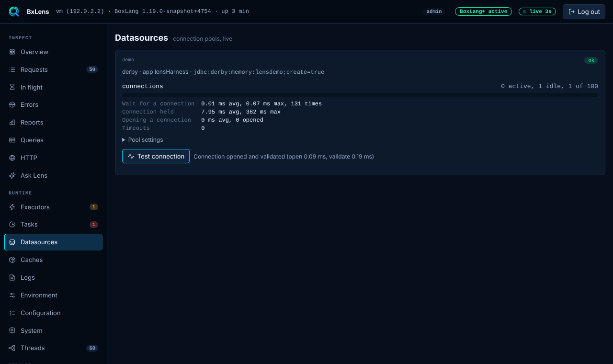This screenshot has width=613, height=364.
Task: Click the 'demo' datasource name
Action: pos(128,60)
